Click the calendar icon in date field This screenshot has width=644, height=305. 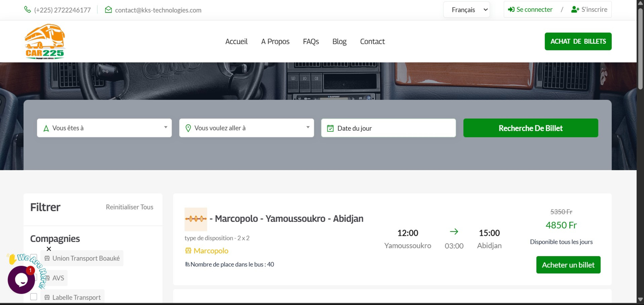(330, 128)
